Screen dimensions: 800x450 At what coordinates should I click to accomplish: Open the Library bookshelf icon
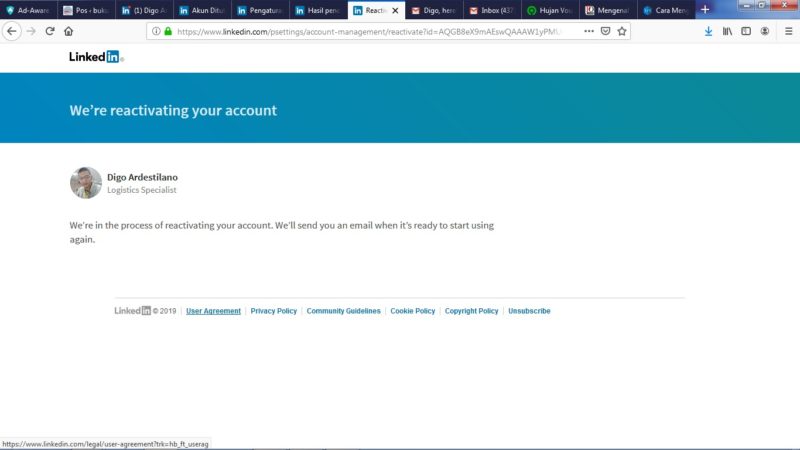[727, 31]
